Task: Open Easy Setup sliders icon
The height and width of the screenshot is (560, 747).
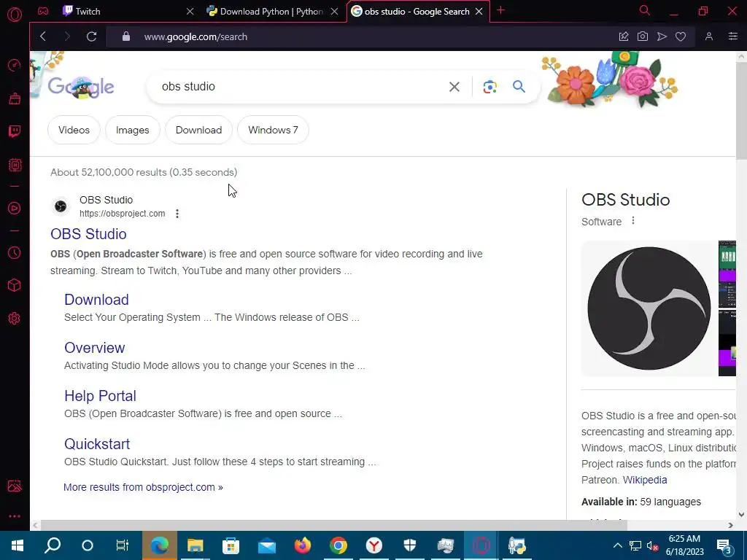Action: (x=733, y=36)
